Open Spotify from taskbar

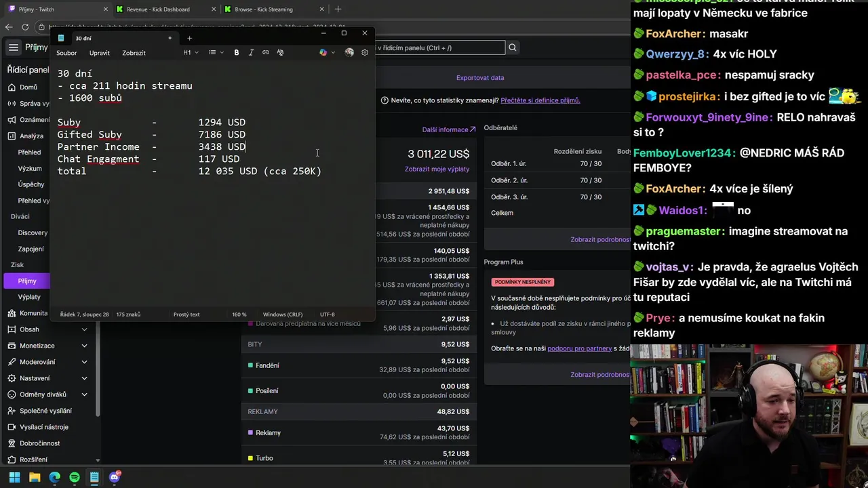click(75, 477)
